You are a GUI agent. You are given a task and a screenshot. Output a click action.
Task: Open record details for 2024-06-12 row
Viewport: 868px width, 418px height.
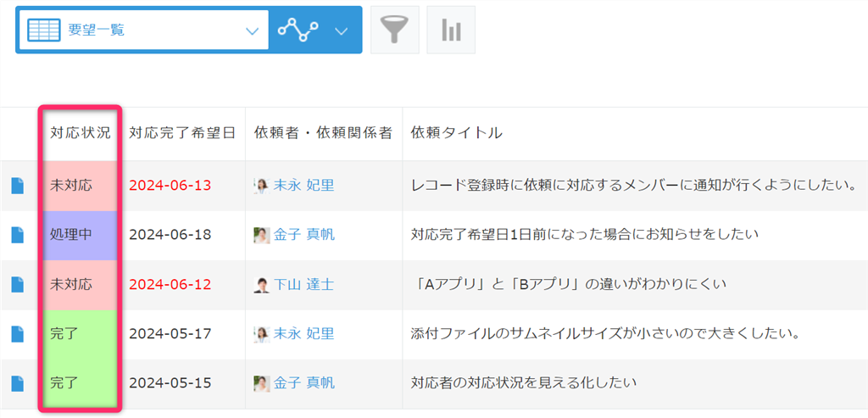[x=18, y=285]
